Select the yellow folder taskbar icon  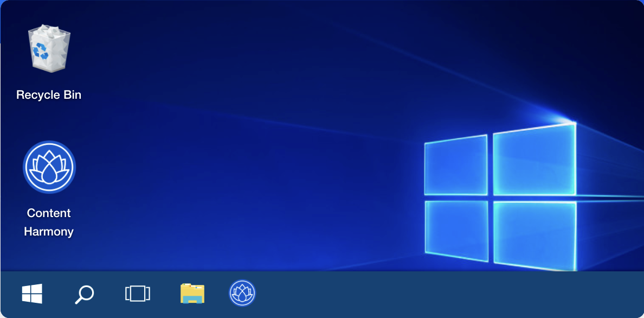(191, 294)
